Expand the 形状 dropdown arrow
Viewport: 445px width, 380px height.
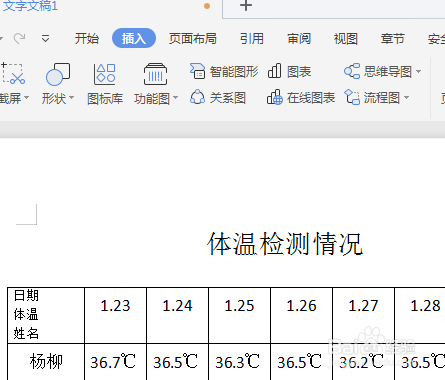71,98
